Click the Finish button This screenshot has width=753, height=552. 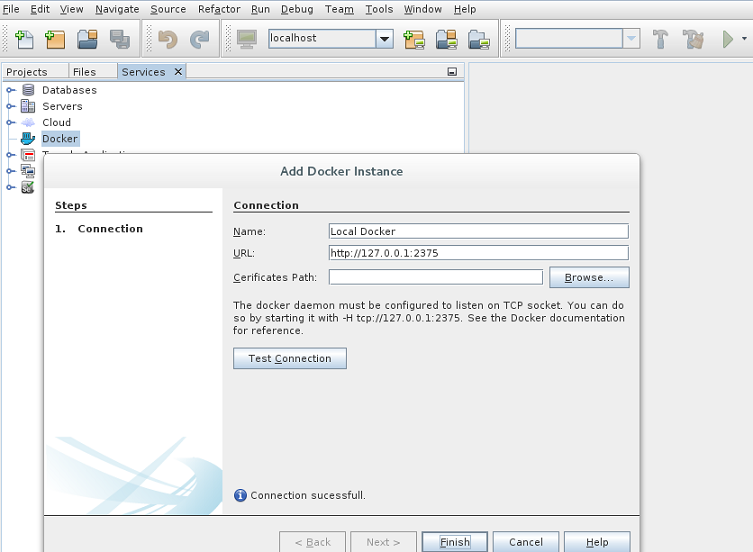pos(455,542)
